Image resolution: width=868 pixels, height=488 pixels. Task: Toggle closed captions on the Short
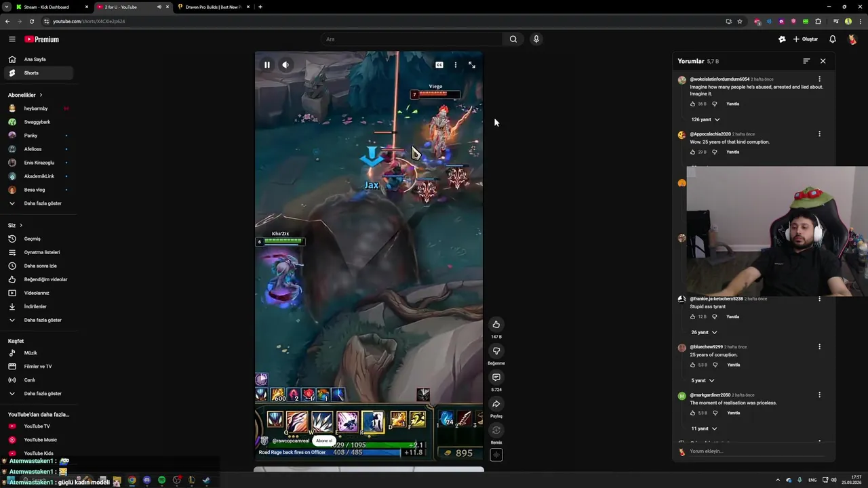[x=439, y=65]
